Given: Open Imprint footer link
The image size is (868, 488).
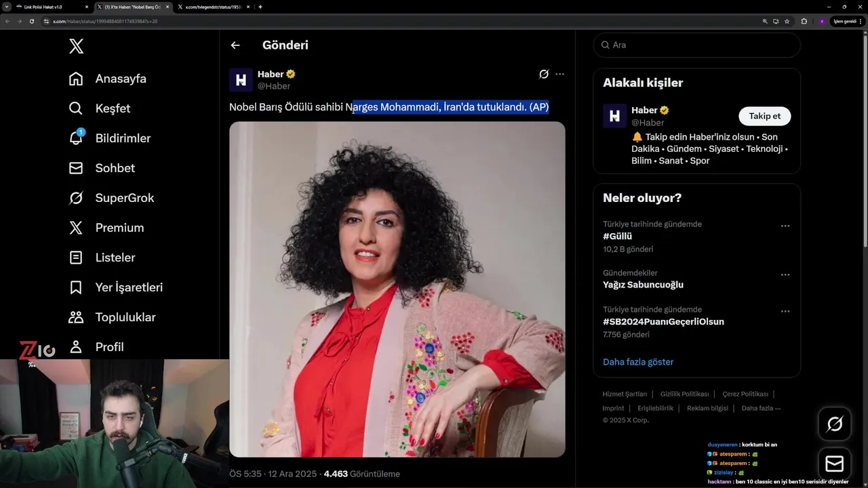Looking at the screenshot, I should point(613,408).
